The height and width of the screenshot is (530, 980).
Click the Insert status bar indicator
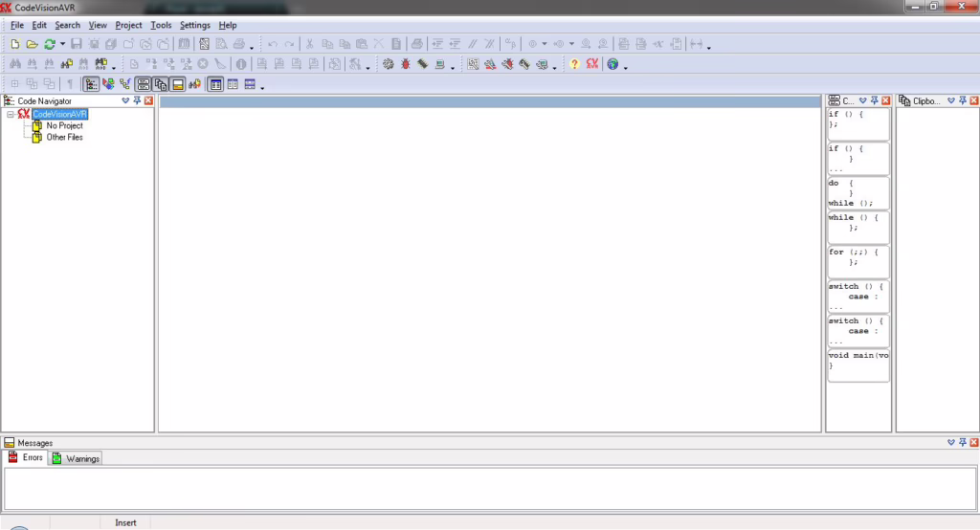(125, 522)
